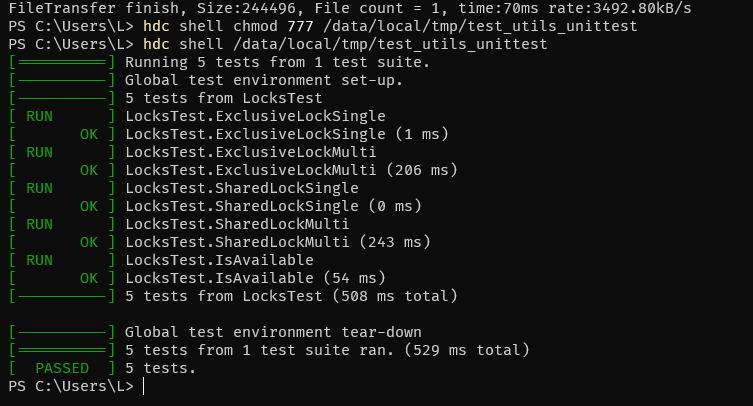Click OK tag beside IsAvailable result

[89, 278]
